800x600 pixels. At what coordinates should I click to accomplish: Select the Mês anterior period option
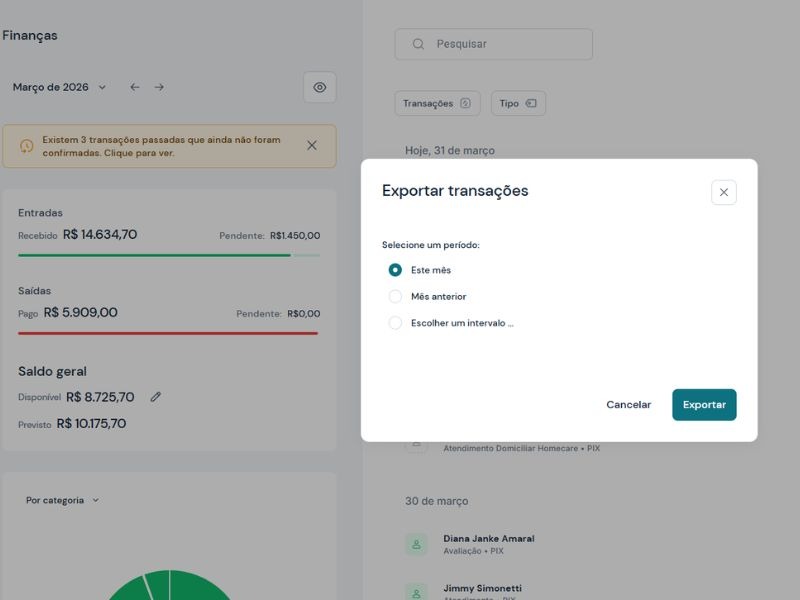point(396,296)
